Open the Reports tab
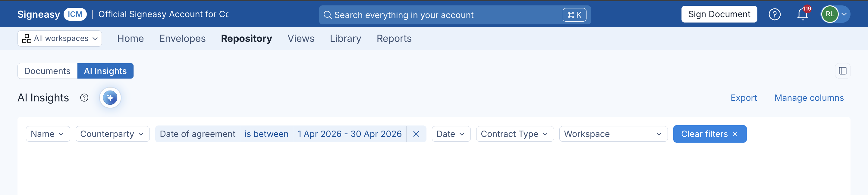The image size is (868, 195). (394, 38)
